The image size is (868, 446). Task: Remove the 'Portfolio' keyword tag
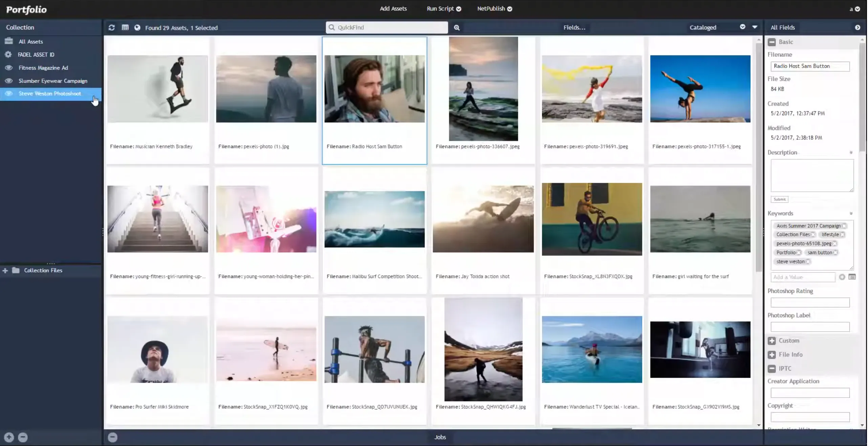point(799,252)
